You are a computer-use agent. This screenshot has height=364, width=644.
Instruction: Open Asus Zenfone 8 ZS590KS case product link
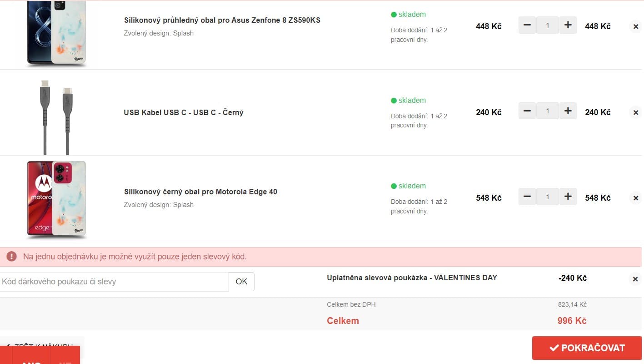tap(222, 20)
